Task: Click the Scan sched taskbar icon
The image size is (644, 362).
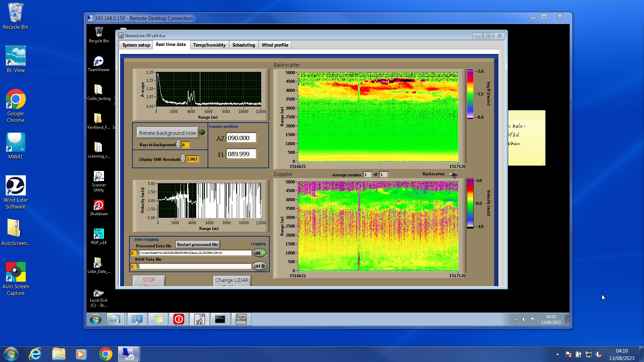Action: click(241, 319)
